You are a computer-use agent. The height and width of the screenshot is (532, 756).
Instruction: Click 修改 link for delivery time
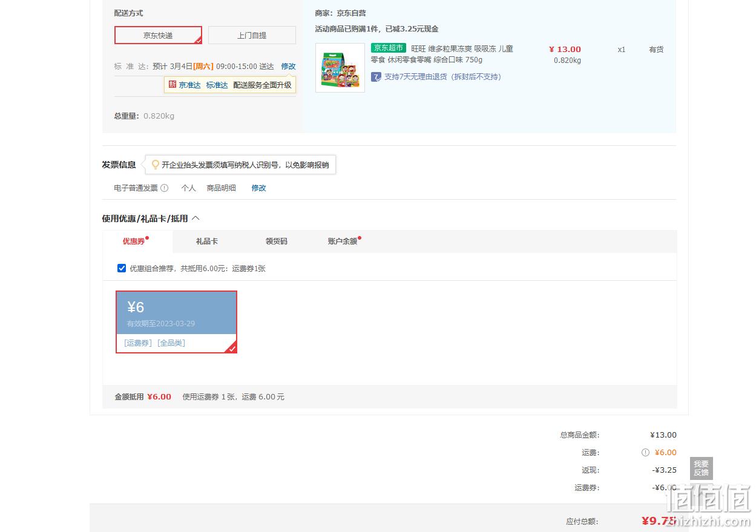point(288,66)
